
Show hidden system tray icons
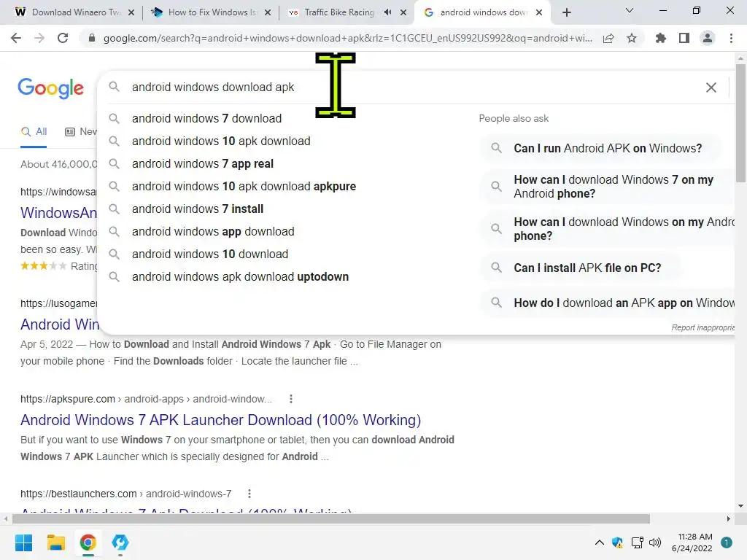tap(600, 542)
